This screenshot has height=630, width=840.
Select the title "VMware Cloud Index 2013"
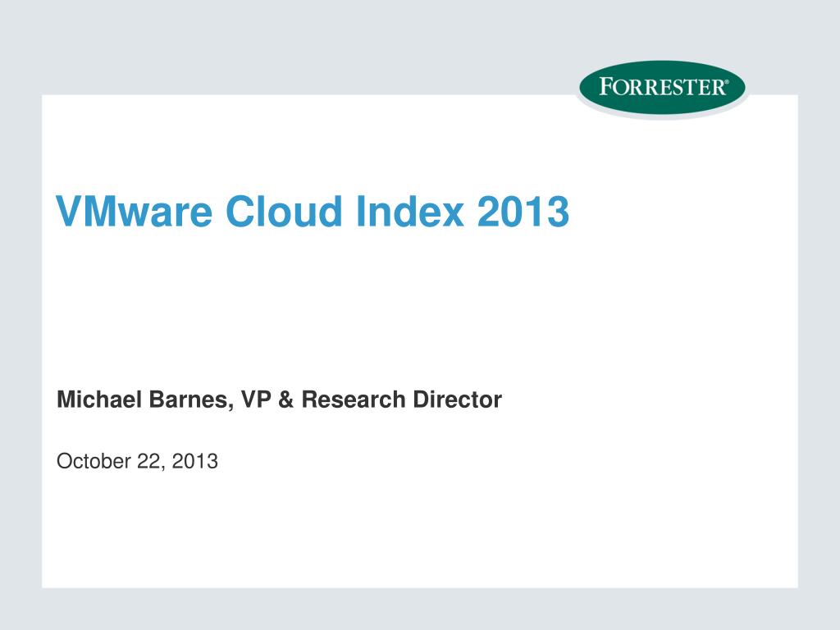(313, 212)
